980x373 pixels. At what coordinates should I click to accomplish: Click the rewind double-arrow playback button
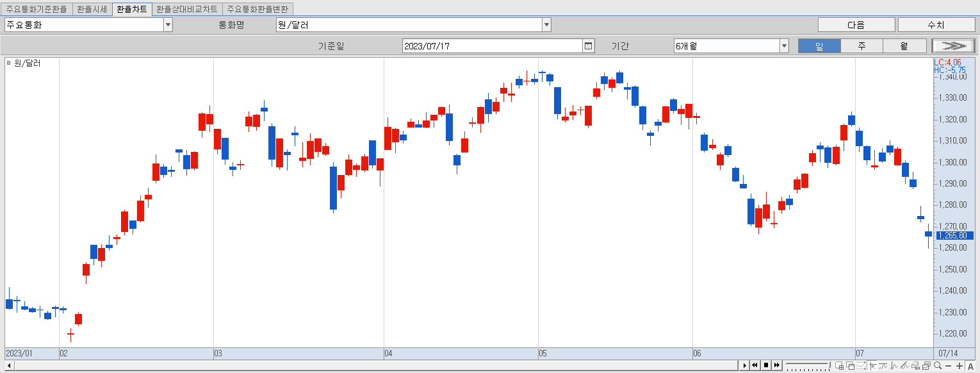755,365
